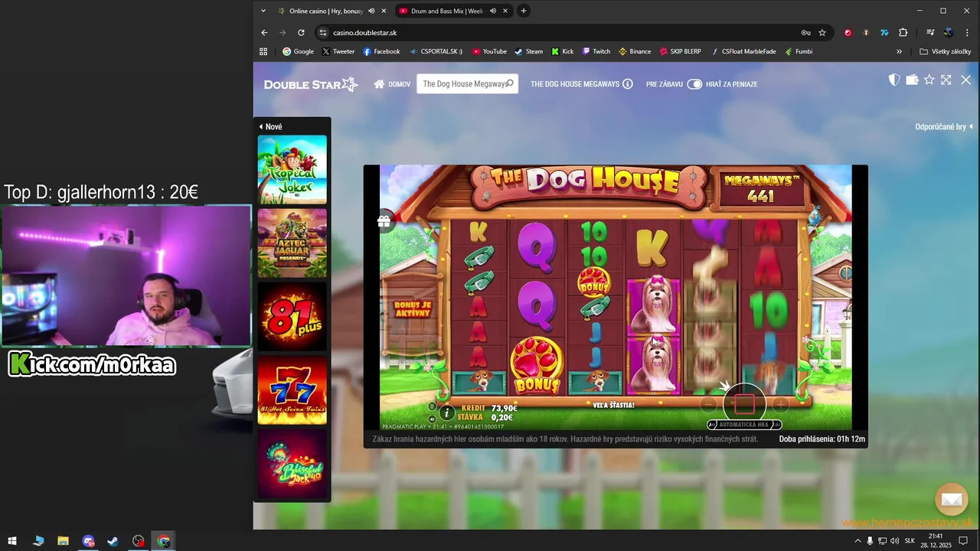Viewport: 980px width, 551px height.
Task: Click the search magnifier in game search
Action: (510, 83)
